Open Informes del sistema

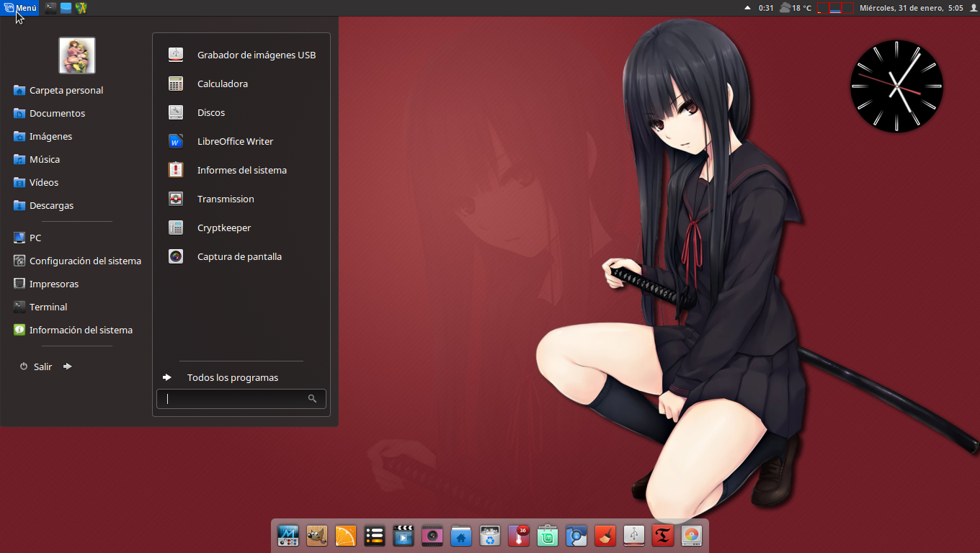point(241,170)
